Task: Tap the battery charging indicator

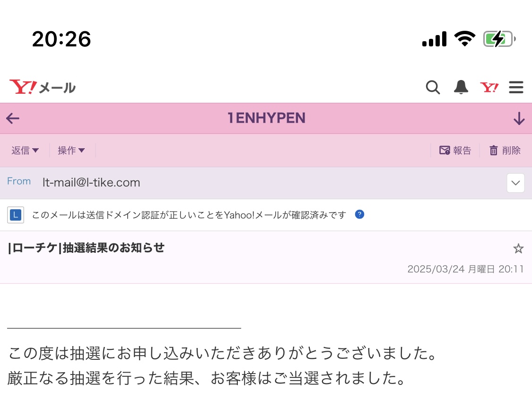Action: click(499, 39)
